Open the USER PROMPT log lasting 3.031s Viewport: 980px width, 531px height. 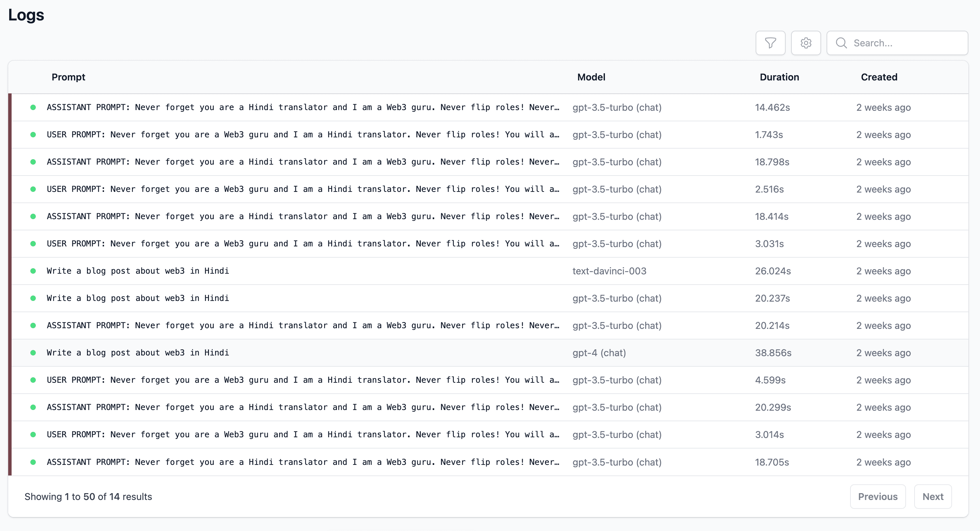click(x=490, y=243)
